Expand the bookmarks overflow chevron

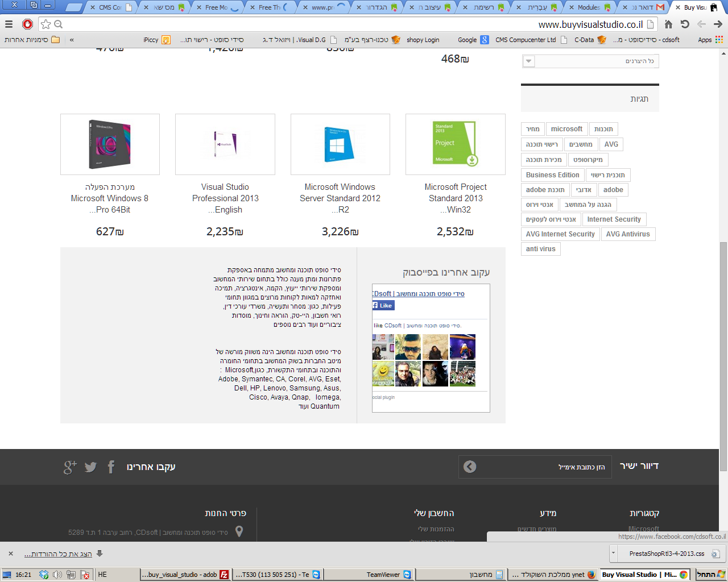(72, 40)
